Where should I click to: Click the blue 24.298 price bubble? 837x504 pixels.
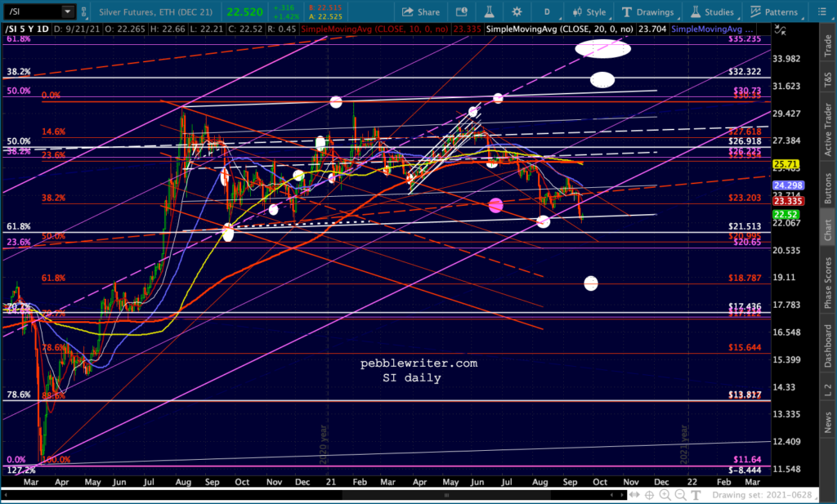click(x=788, y=185)
